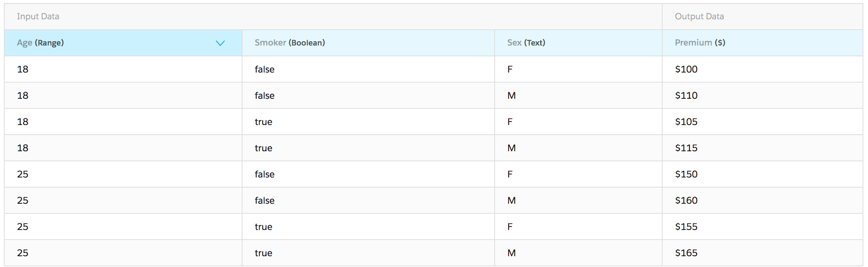This screenshot has width=868, height=267.
Task: Click the Age (Range) column header
Action: point(123,43)
